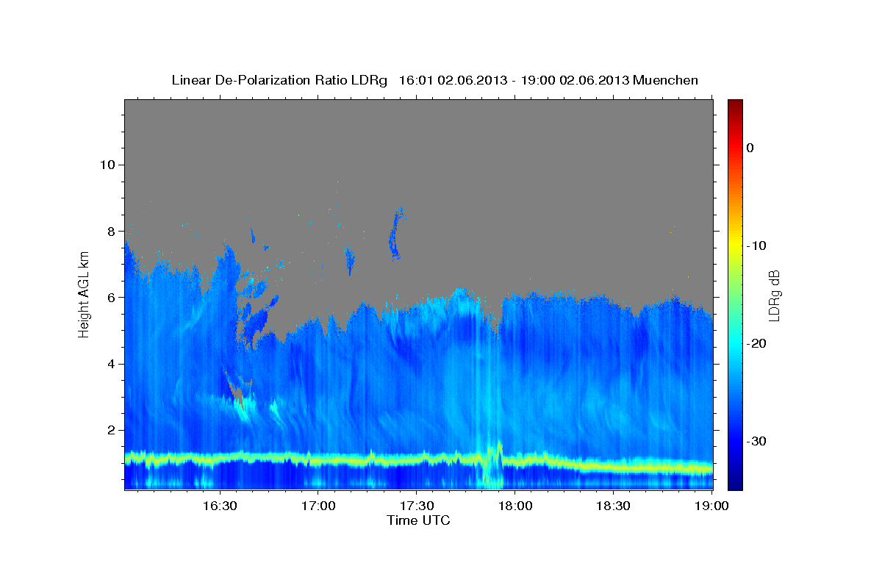
Task: Click the colorbar value '-20'
Action: [x=756, y=343]
